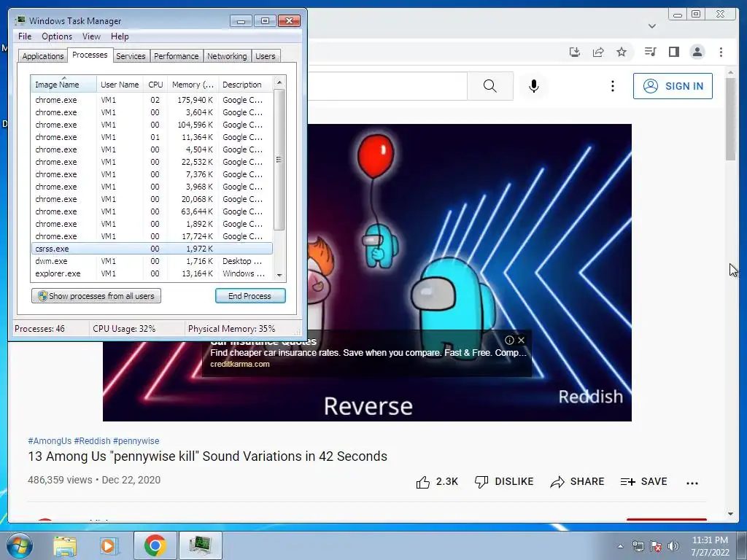Open the Windows Start menu

tap(19, 545)
